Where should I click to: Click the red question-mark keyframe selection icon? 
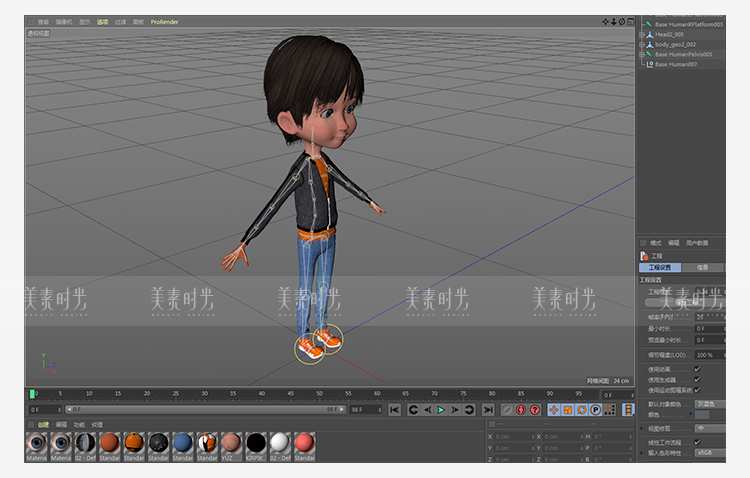(535, 410)
